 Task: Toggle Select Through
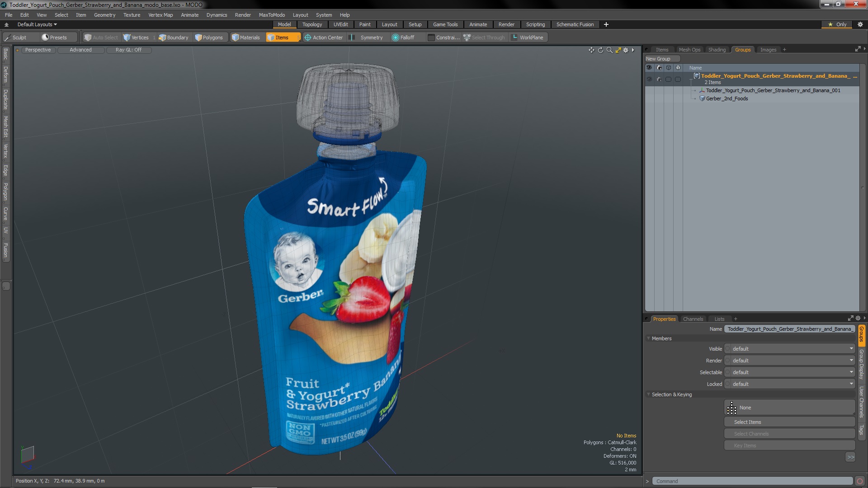pyautogui.click(x=484, y=38)
